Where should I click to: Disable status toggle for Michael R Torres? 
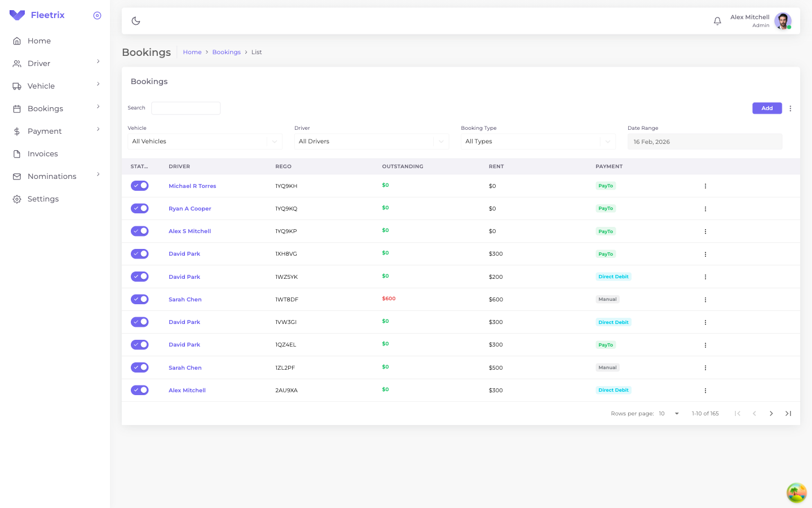point(139,186)
